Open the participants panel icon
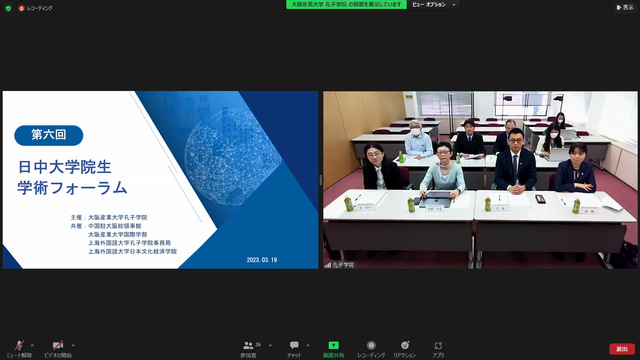640x360 pixels. pos(248,346)
